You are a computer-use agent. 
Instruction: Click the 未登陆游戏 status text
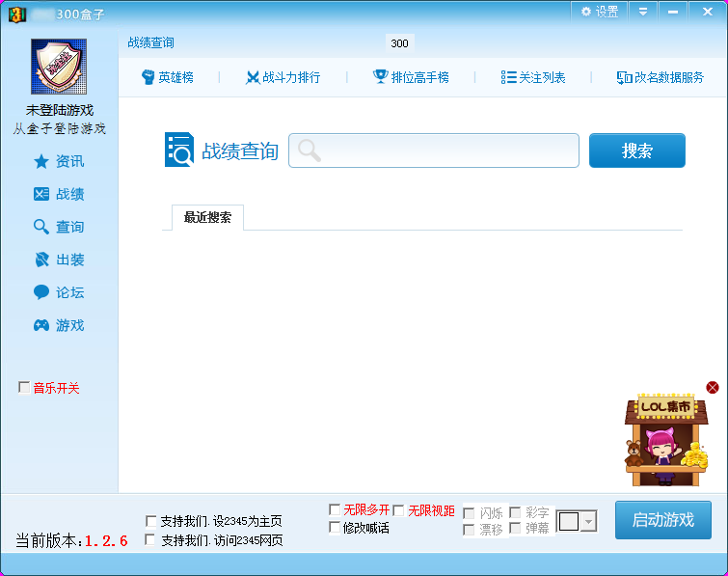[x=60, y=110]
